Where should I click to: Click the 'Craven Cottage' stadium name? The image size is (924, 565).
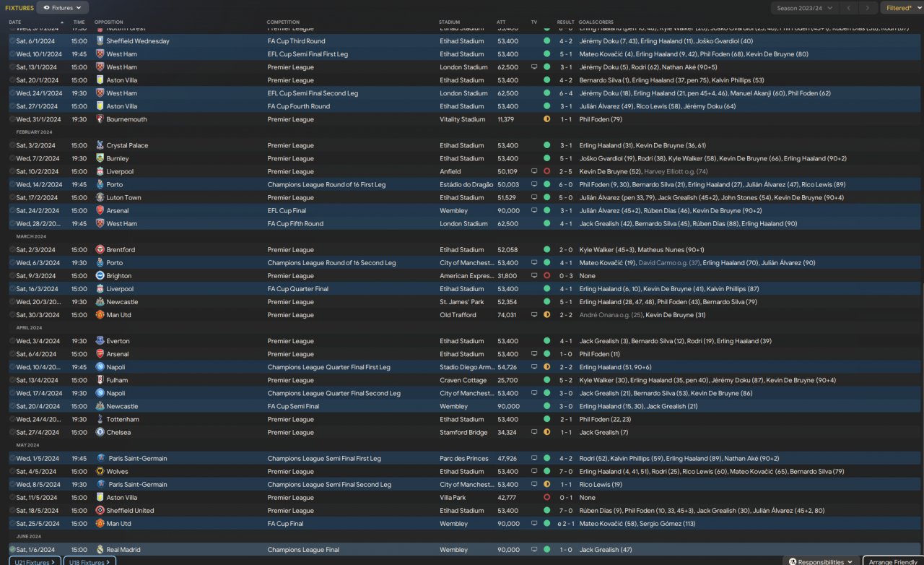(463, 380)
